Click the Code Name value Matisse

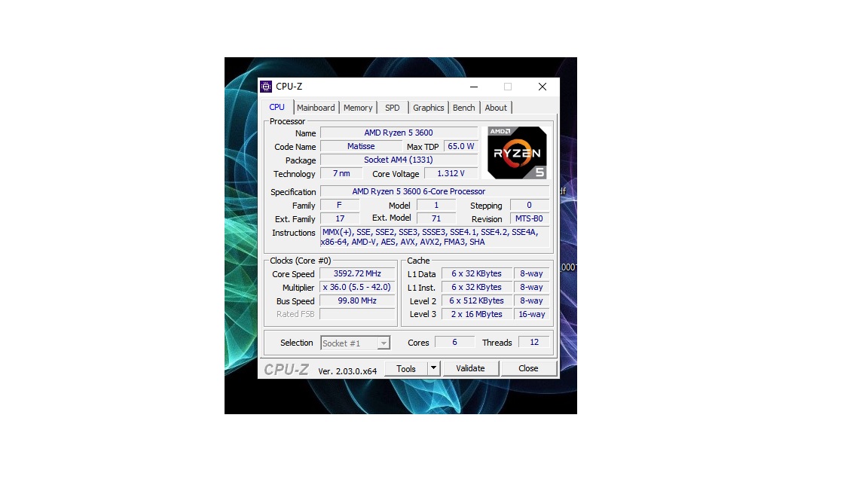[361, 147]
